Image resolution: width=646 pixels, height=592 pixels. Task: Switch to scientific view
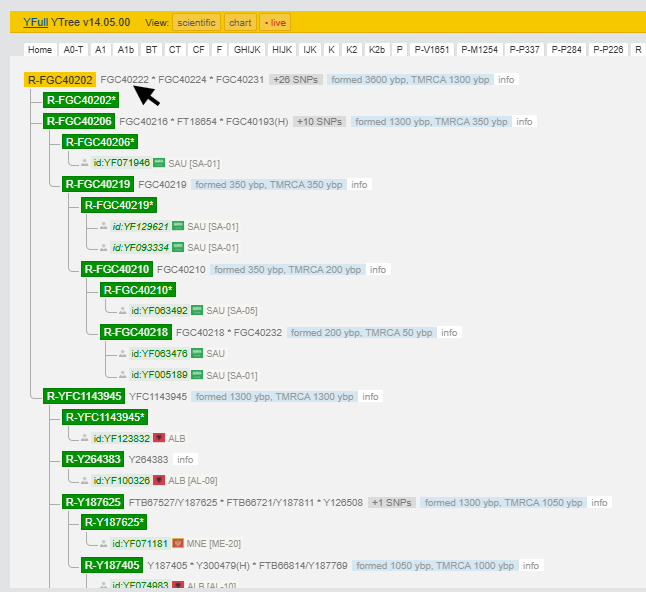(x=197, y=23)
